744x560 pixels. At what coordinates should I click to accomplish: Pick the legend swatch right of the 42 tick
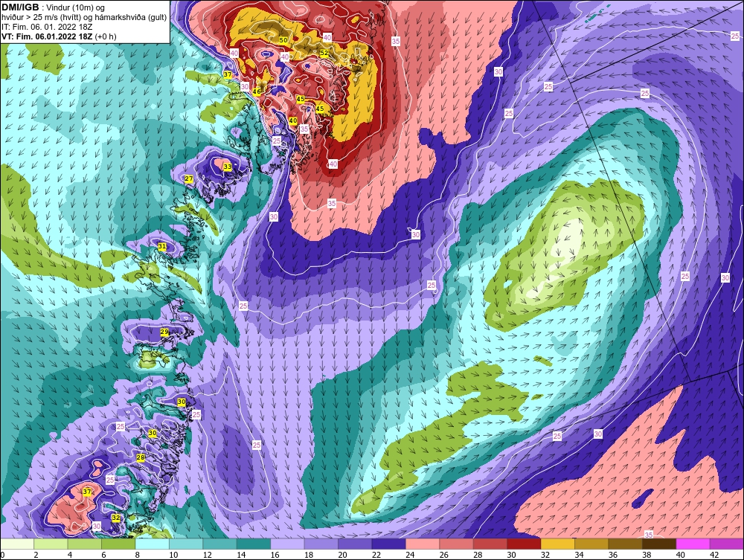click(x=727, y=544)
